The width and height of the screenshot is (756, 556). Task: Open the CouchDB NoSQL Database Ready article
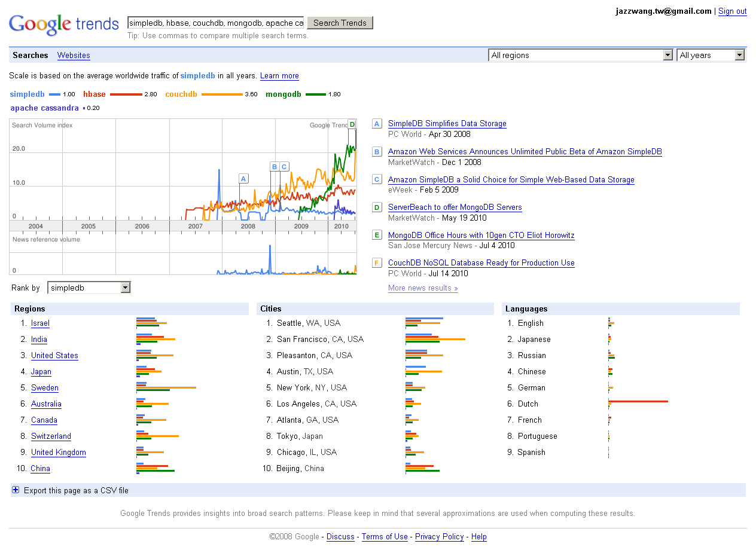point(481,262)
